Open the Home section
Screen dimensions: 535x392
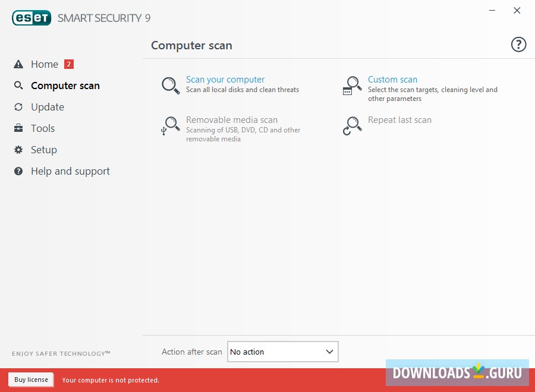45,64
